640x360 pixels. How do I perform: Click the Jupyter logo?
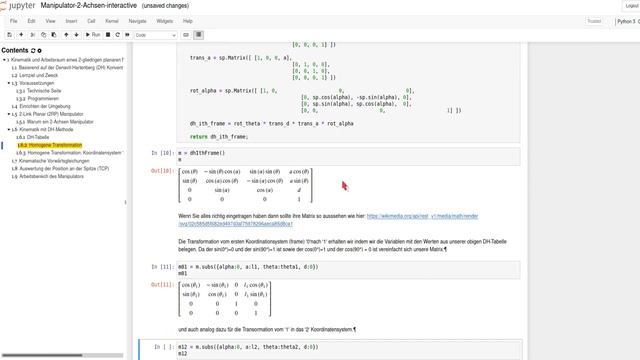click(x=18, y=6)
